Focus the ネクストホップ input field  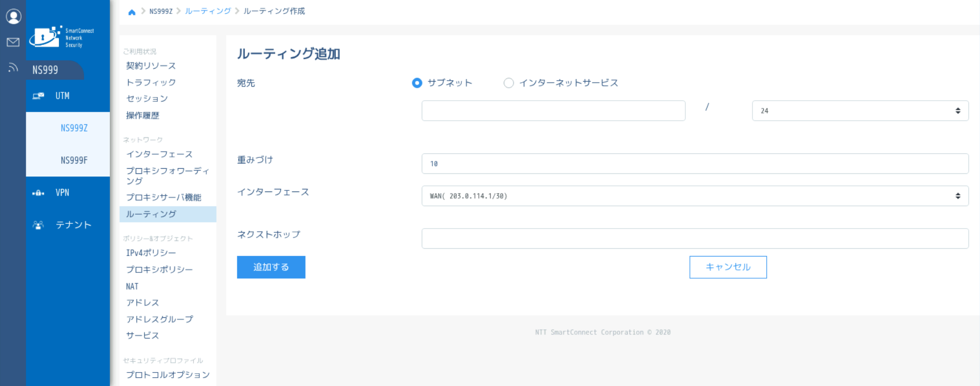695,238
